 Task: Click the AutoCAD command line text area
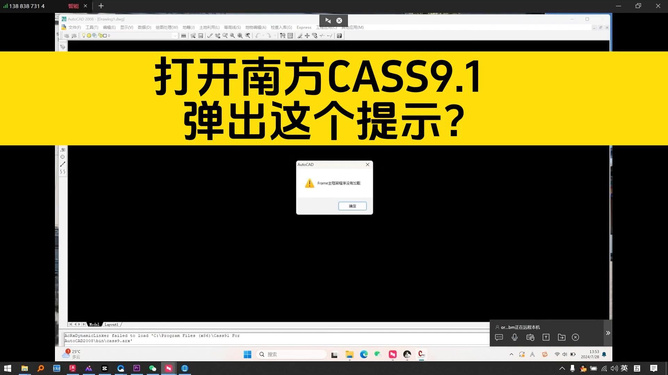(276, 338)
